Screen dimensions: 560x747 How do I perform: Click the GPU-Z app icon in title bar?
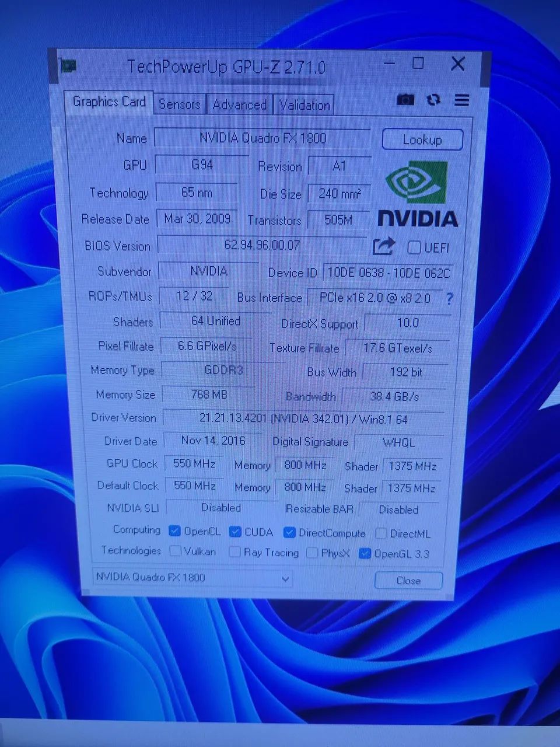(x=68, y=65)
